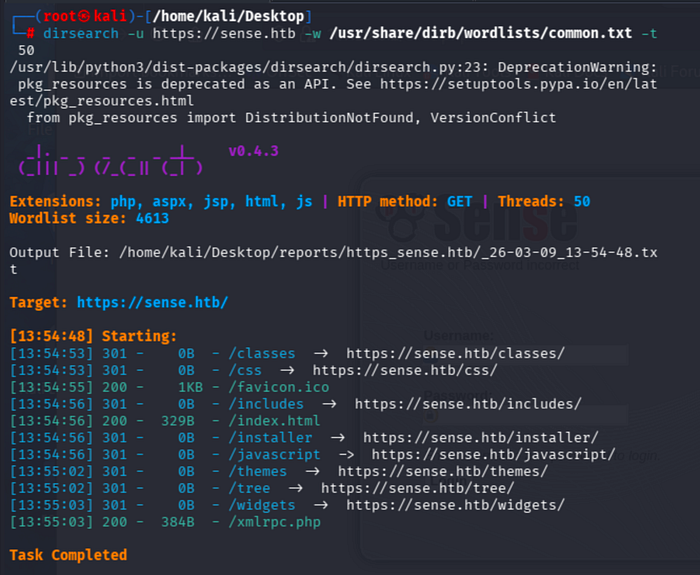The height and width of the screenshot is (575, 700).
Task: Click the /index.html result path
Action: click(274, 421)
